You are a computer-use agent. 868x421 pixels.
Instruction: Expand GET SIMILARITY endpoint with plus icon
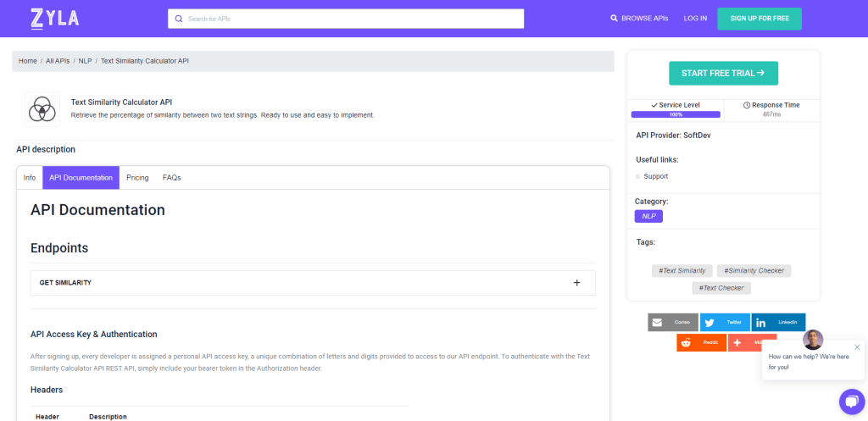point(576,283)
